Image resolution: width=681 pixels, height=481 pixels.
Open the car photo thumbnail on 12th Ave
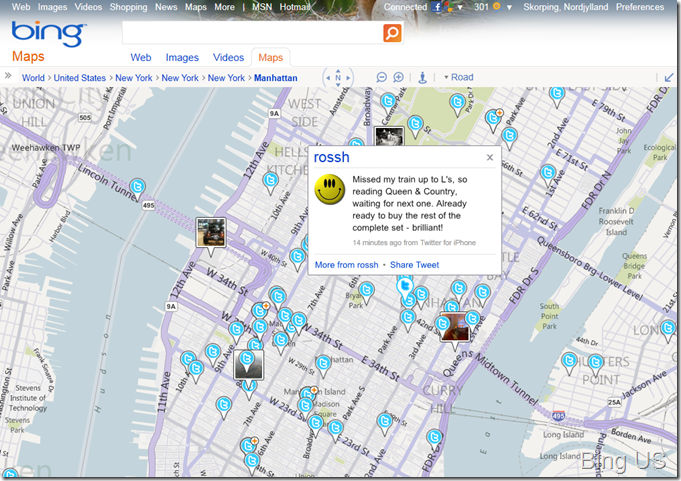211,233
